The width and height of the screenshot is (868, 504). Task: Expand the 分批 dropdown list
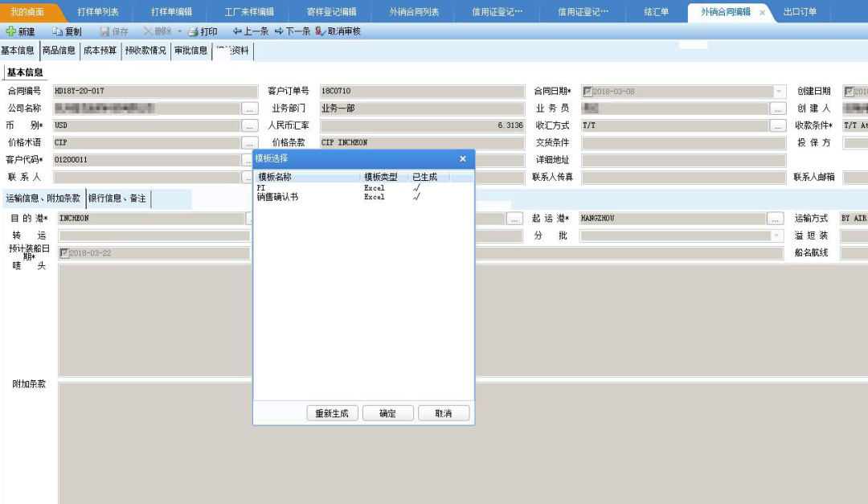click(776, 236)
